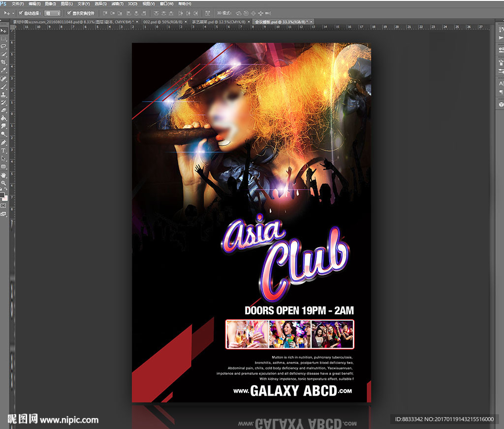Click the Asia Club poster canvas
504x429 pixels.
pos(252,223)
